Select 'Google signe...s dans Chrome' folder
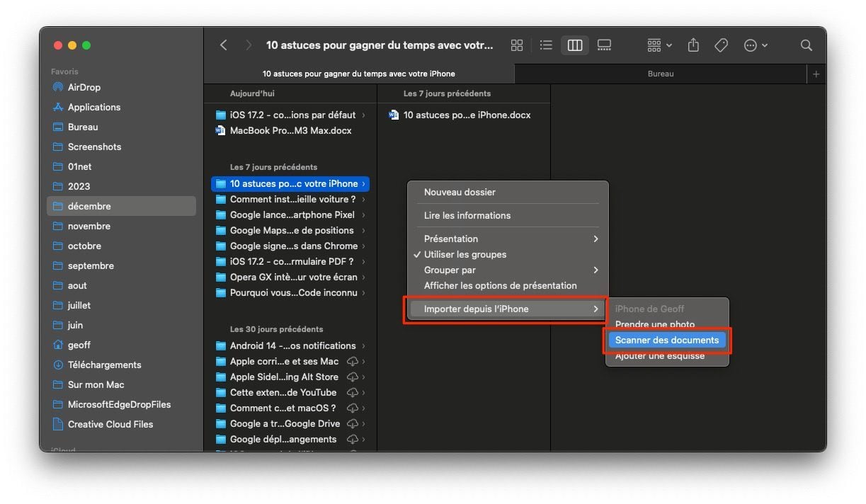The height and width of the screenshot is (504, 866). 290,246
